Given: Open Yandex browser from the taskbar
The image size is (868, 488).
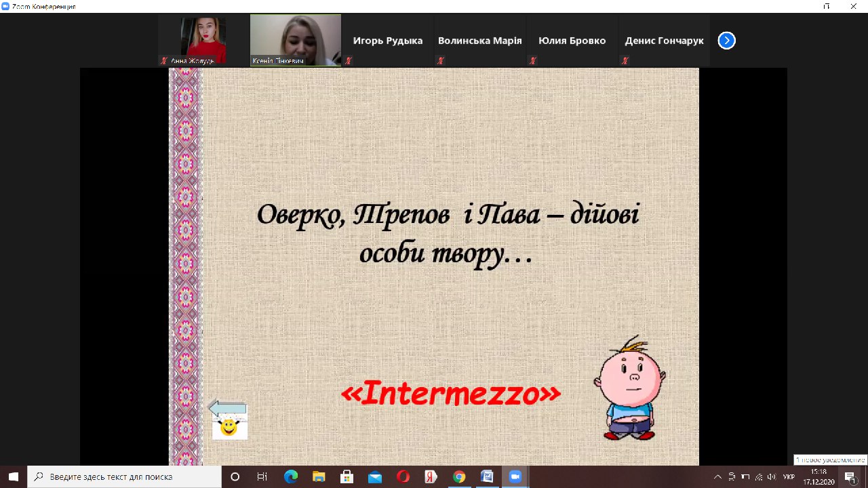Looking at the screenshot, I should tap(431, 476).
